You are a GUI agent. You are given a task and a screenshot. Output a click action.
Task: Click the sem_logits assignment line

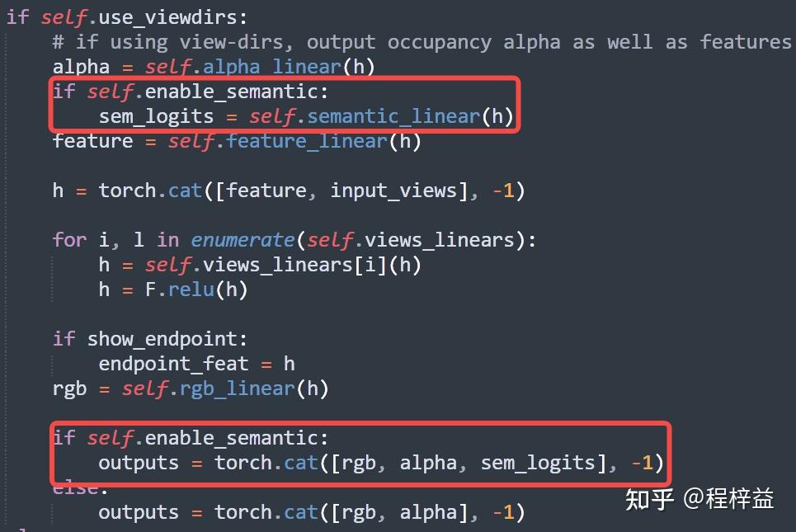306,117
